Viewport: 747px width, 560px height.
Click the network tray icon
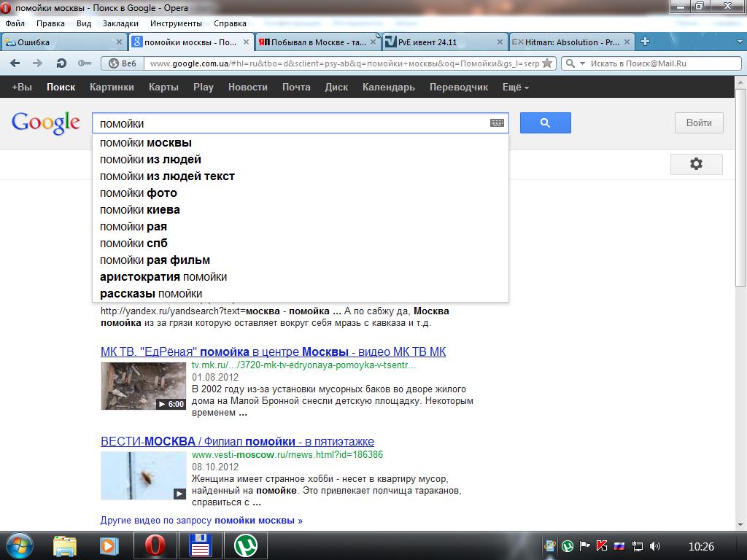[638, 546]
